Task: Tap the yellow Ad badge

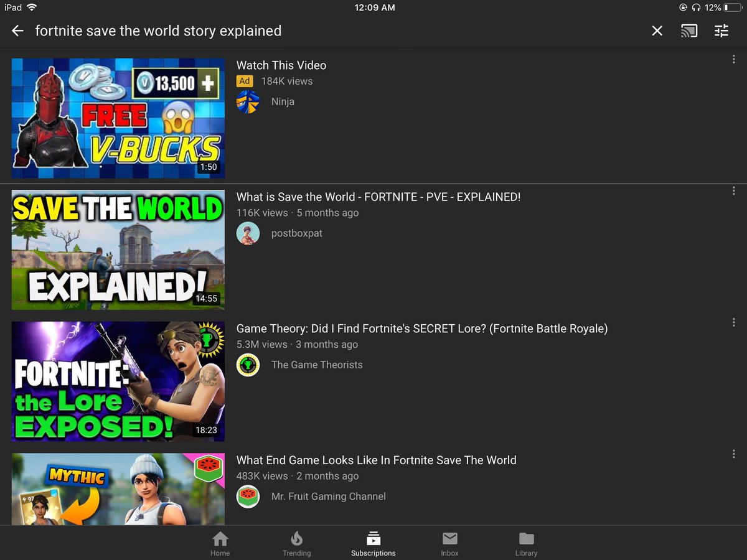Action: pyautogui.click(x=245, y=81)
